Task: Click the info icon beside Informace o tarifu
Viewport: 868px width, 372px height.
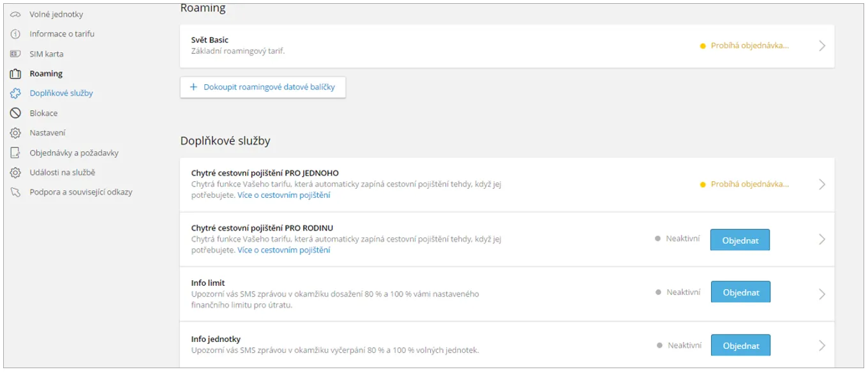Action: [x=16, y=34]
